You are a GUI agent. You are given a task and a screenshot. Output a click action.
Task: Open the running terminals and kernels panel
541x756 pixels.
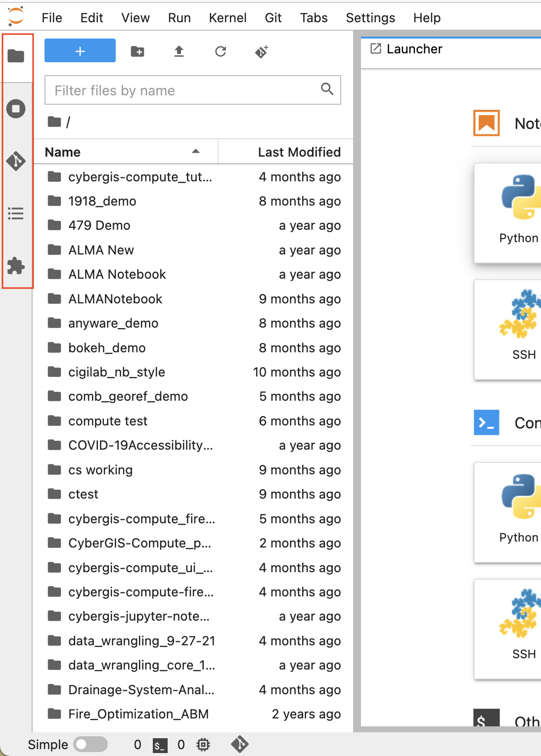click(16, 109)
